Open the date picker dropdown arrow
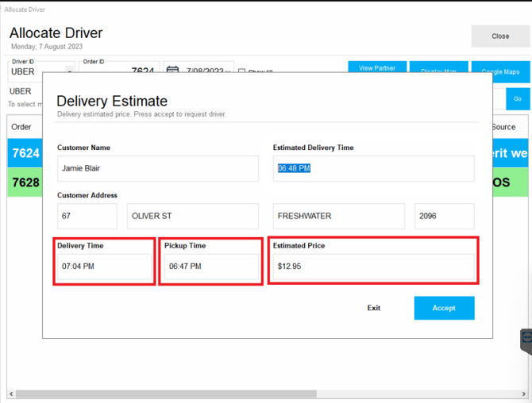This screenshot has height=403, width=532. pos(229,71)
